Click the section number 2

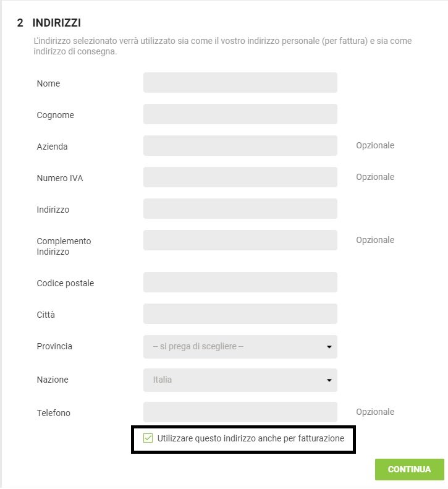[x=20, y=23]
